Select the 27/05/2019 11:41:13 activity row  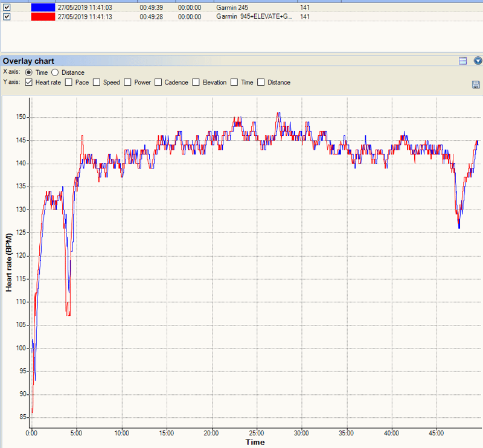[x=241, y=17]
